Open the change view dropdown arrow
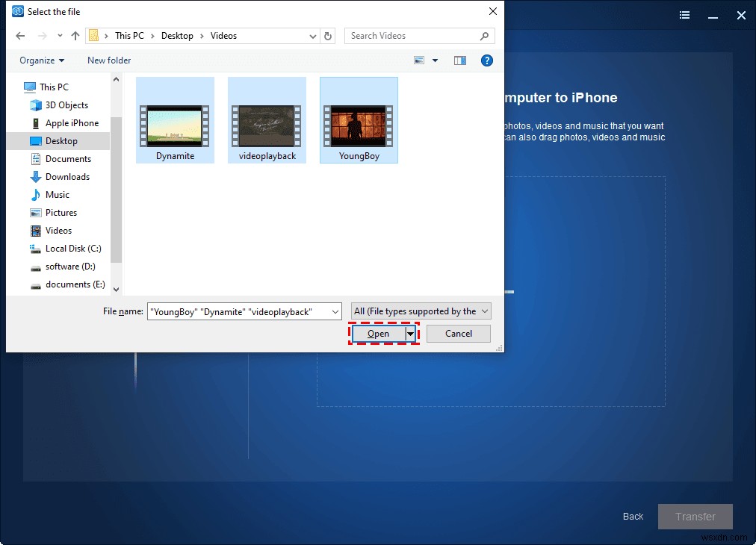Screen dimensions: 756x545 pos(434,60)
